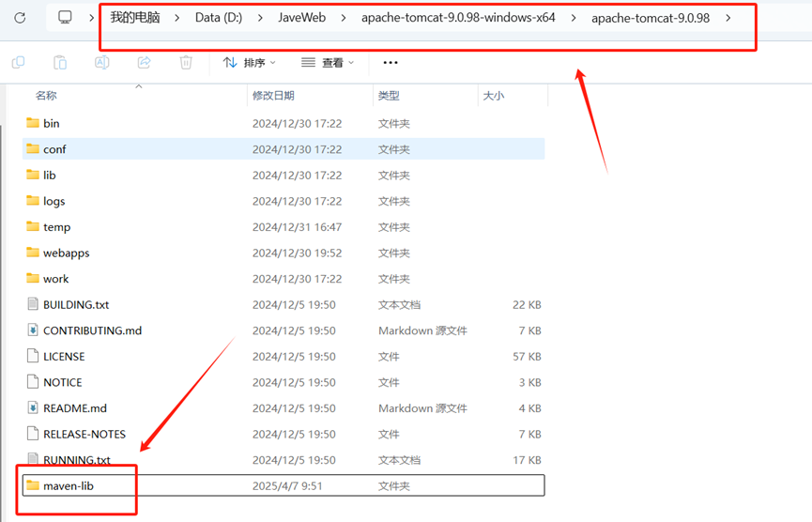Sort by 修改日期 column header

click(273, 96)
